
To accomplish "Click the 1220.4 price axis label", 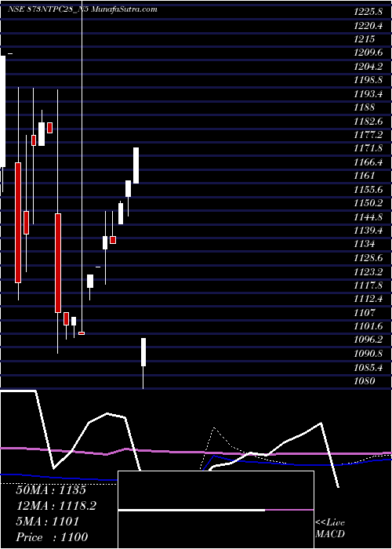I will 368,26.
